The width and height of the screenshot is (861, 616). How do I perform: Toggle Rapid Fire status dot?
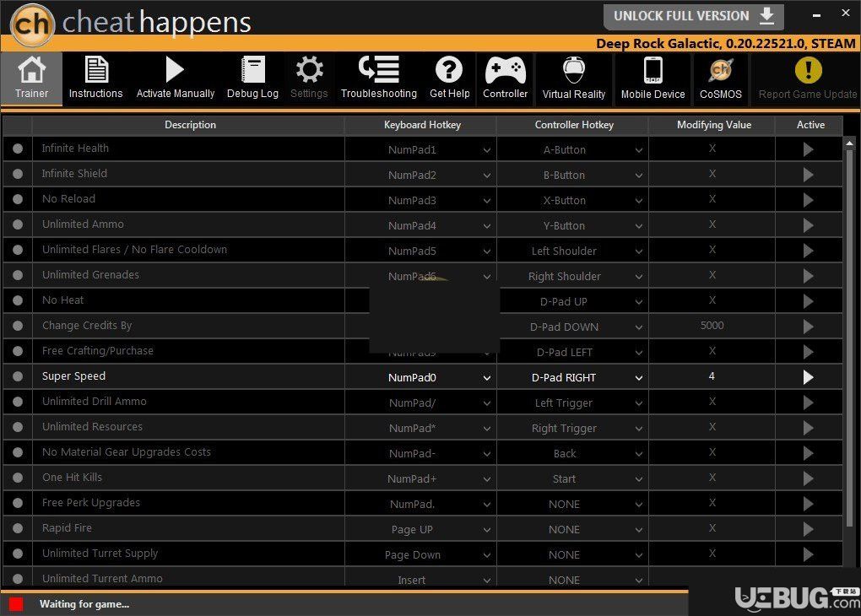18,527
